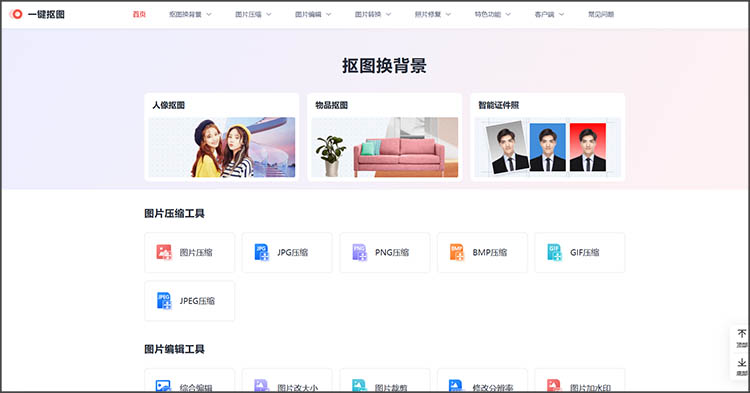This screenshot has width=750, height=393.
Task: Click the 图片编辑工具 section heading
Action: tap(175, 349)
